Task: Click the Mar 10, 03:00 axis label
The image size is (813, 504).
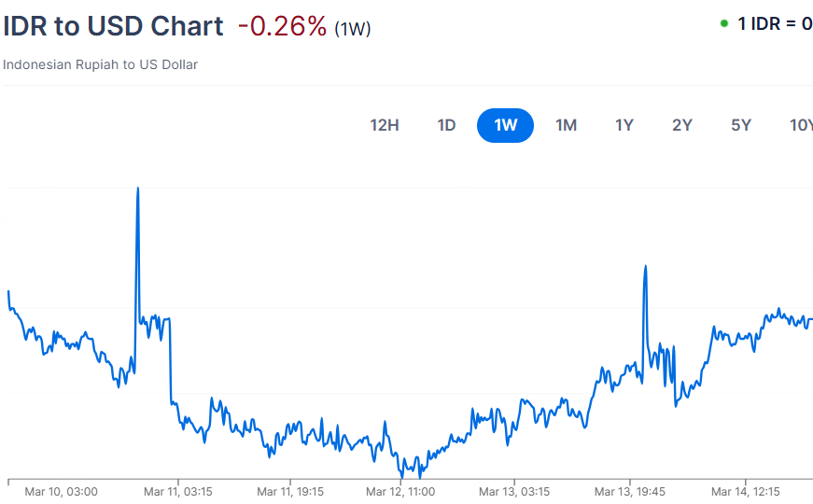Action: point(61,491)
